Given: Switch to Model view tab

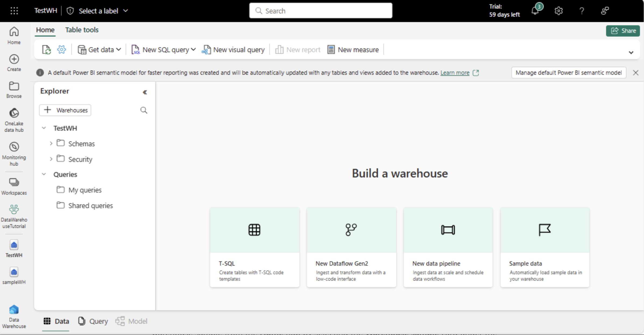Looking at the screenshot, I should [x=132, y=321].
